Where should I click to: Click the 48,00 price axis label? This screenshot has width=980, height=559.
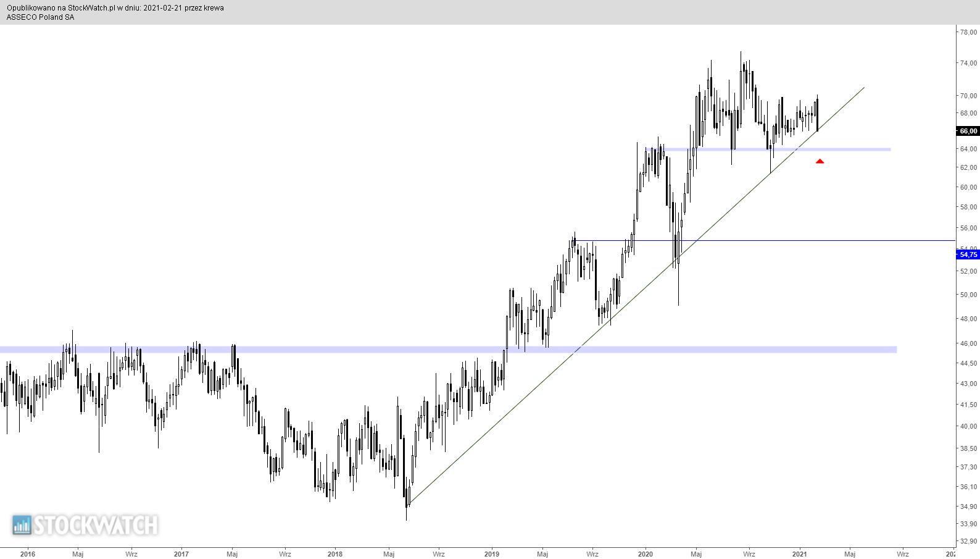(968, 319)
